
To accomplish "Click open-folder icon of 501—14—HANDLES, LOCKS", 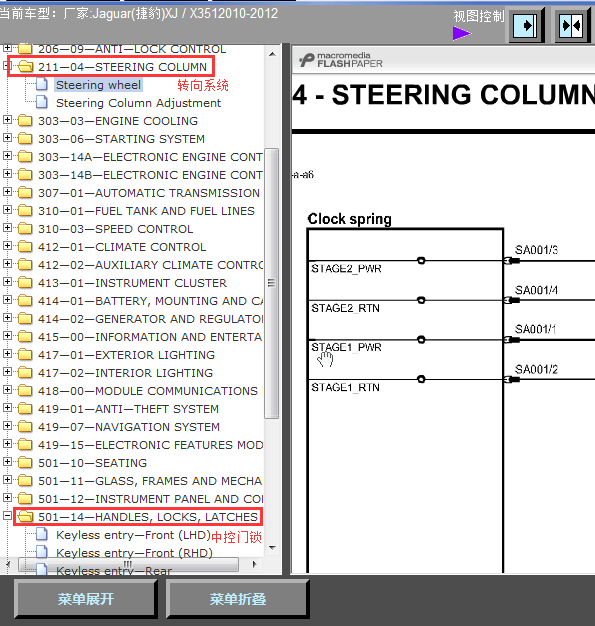I will pyautogui.click(x=26, y=517).
